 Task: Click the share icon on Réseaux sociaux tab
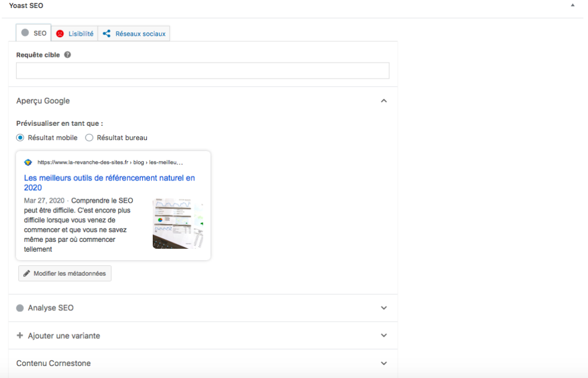click(106, 34)
